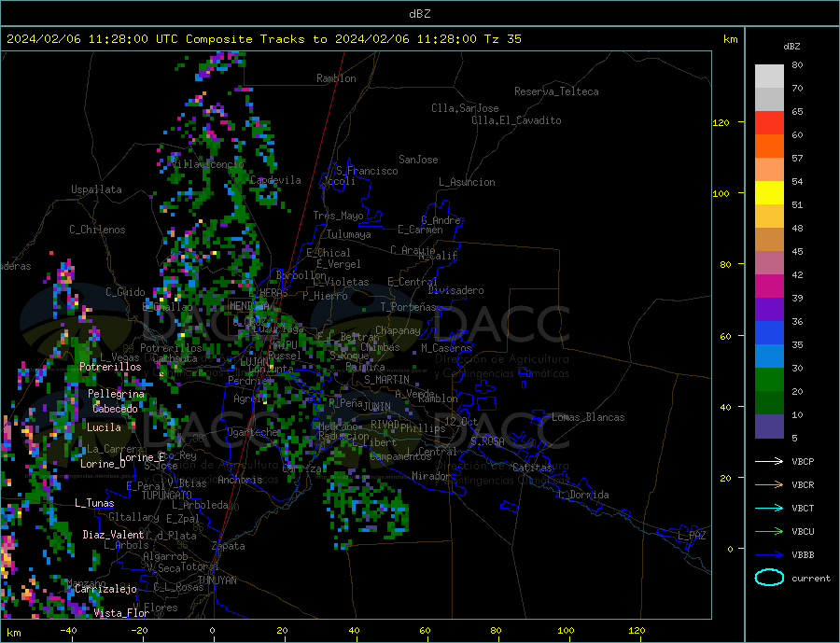Screen dimensions: 840x643
Task: Click the S_Francisco map label
Action: click(367, 171)
